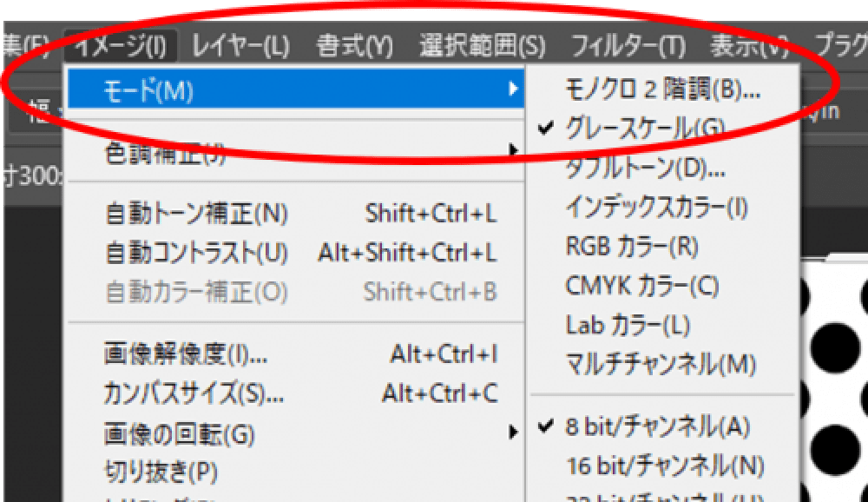Choose 自動コントラスト(U)

pos(296,253)
